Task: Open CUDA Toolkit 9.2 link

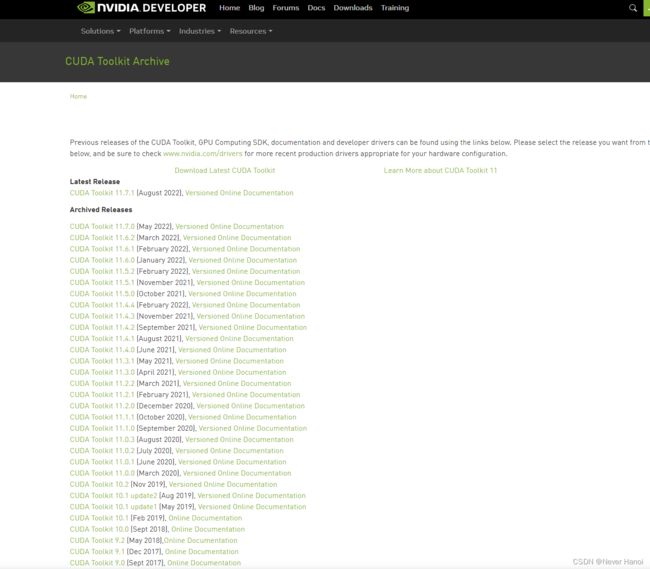Action: click(x=97, y=540)
